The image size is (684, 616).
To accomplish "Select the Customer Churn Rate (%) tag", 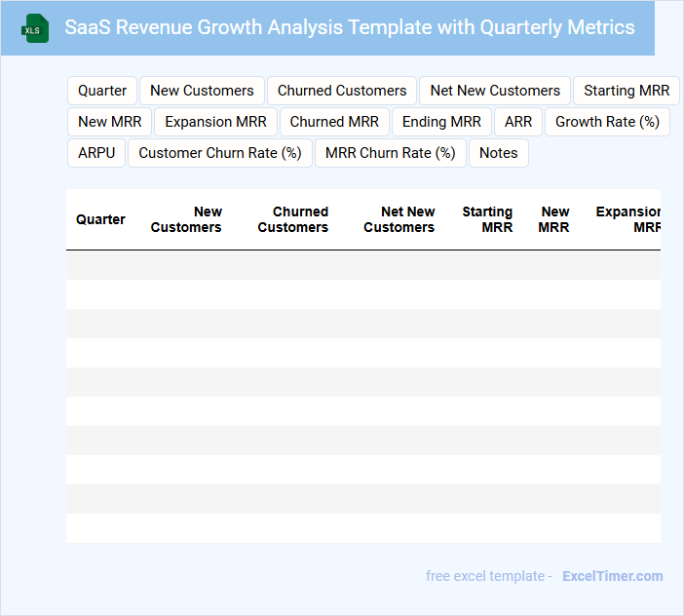I will (x=220, y=153).
